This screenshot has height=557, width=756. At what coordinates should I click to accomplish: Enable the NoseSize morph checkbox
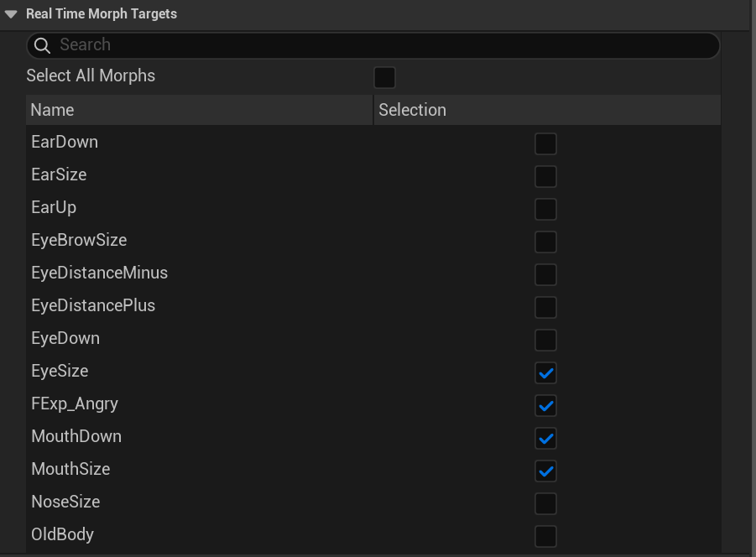[545, 503]
